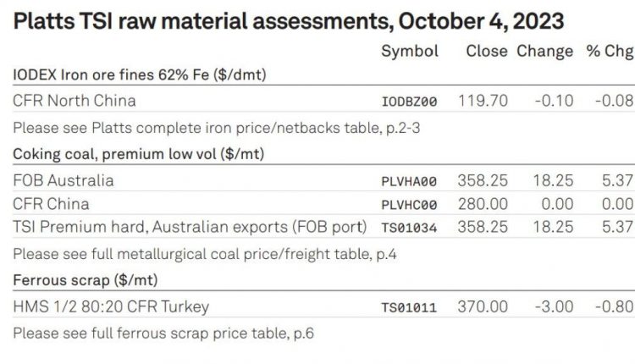Screen dimensions: 635x364
Task: Click the PLVHC00 symbol code
Action: (x=409, y=205)
